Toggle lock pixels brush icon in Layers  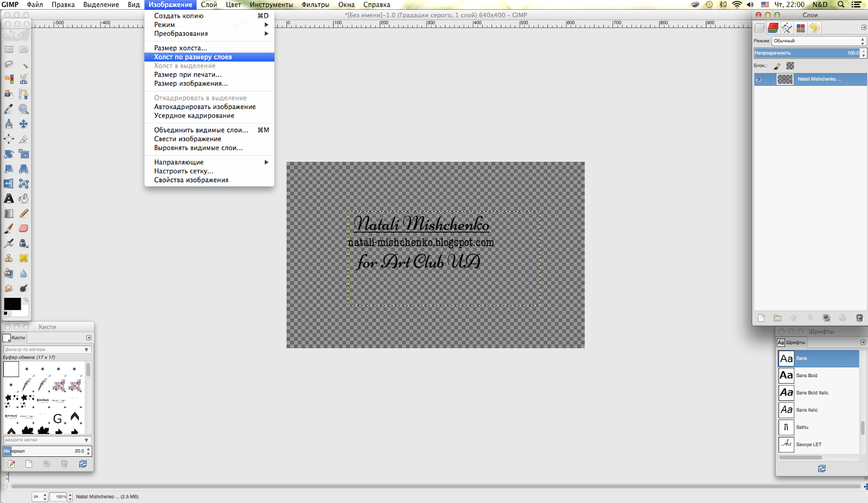(777, 66)
